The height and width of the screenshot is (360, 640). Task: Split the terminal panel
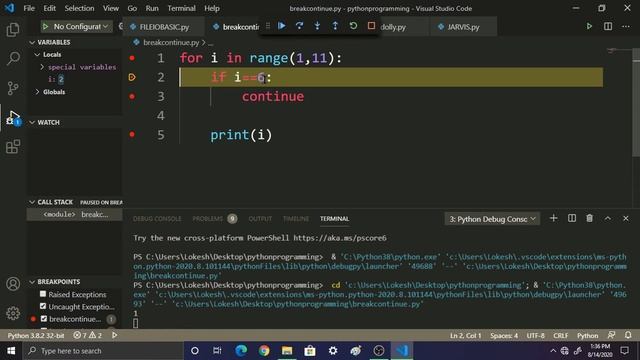pyautogui.click(x=572, y=218)
